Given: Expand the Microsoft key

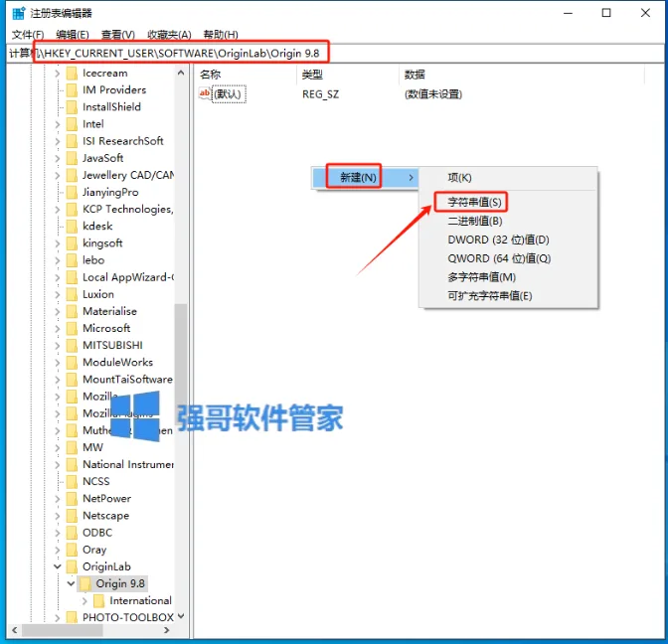Looking at the screenshot, I should click(58, 328).
